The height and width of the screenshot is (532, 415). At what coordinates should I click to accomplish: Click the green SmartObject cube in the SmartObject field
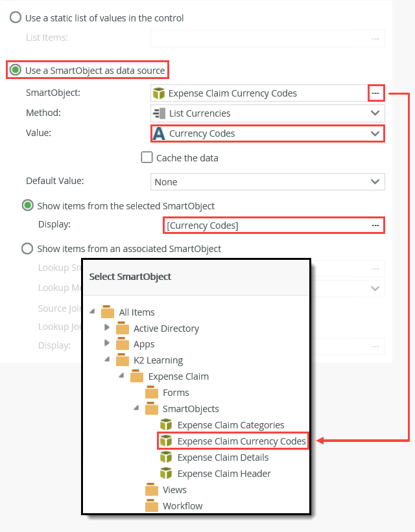(x=159, y=93)
